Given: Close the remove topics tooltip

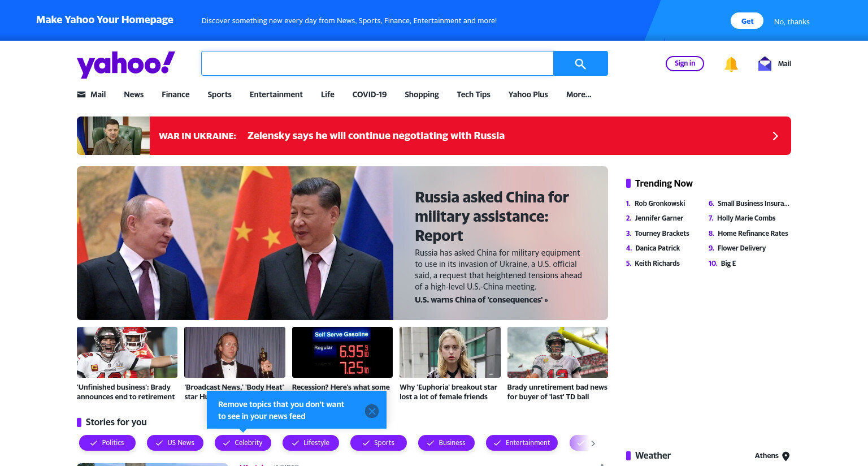Looking at the screenshot, I should [x=372, y=411].
